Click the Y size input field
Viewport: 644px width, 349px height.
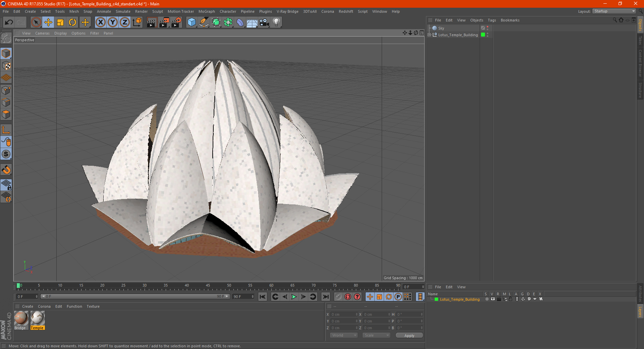pos(376,321)
